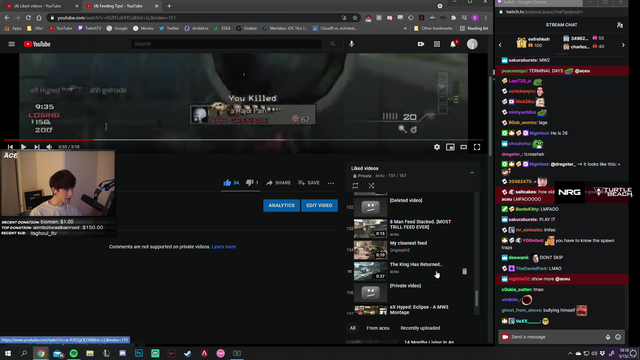Click the search magnifier button in YouTube
640x360 pixels.
tap(333, 44)
